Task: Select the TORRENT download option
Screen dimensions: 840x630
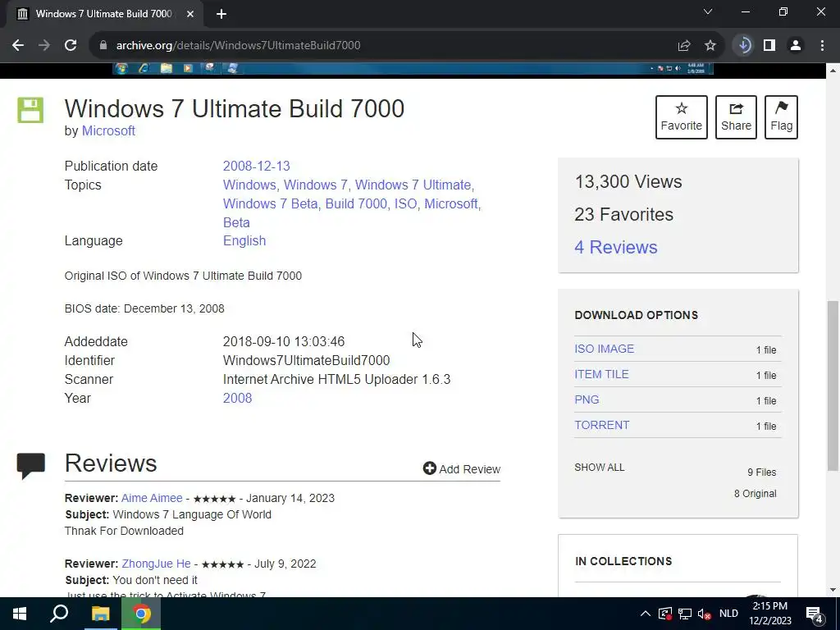Action: tap(601, 425)
